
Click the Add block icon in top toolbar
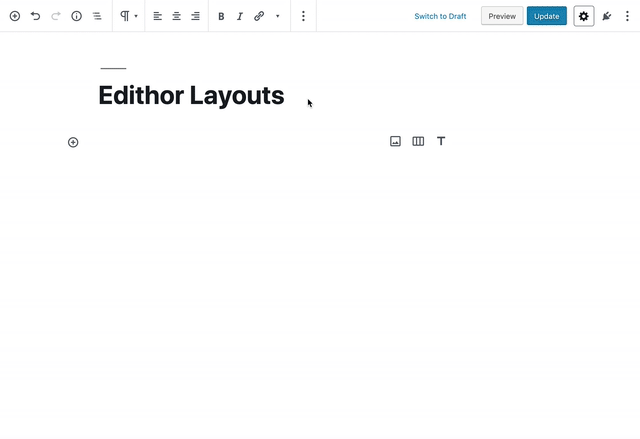15,16
